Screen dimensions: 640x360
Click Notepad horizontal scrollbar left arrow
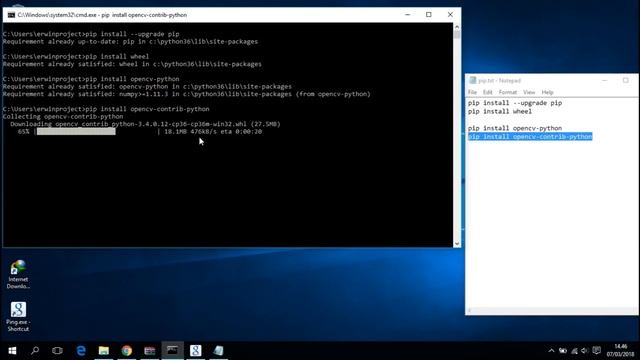point(470,311)
